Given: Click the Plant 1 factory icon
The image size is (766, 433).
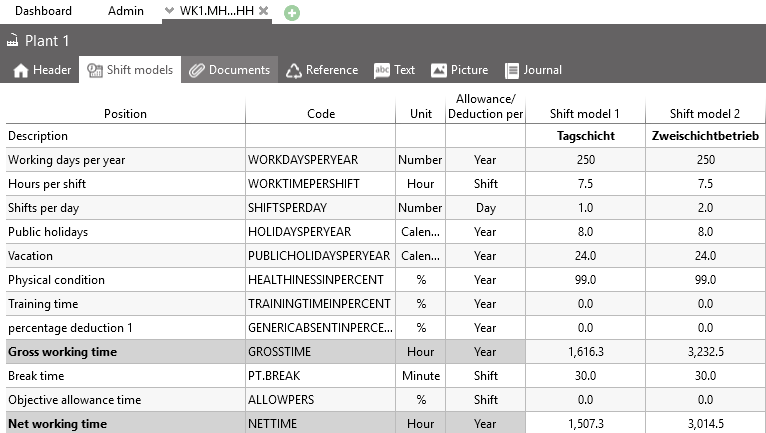Looking at the screenshot, I should tap(12, 41).
